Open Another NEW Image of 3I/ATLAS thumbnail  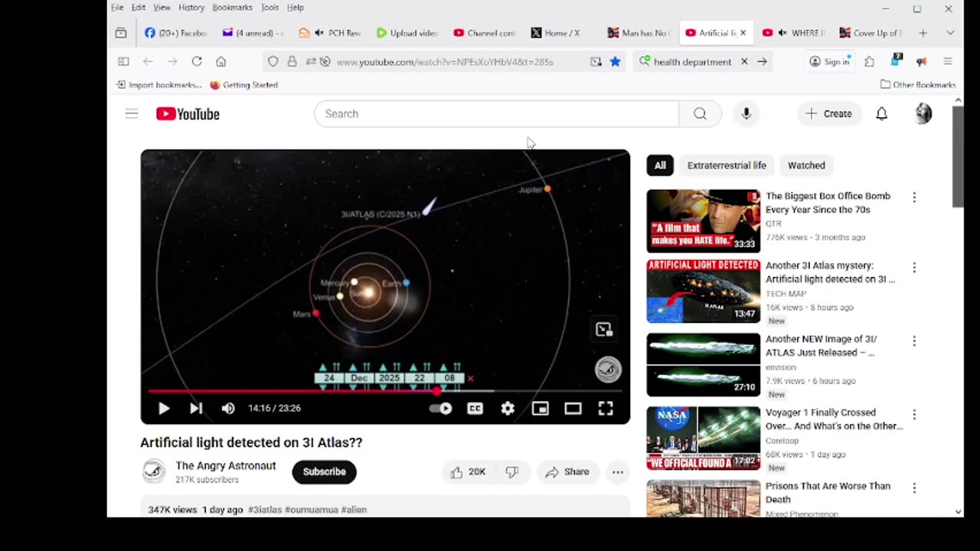point(704,365)
